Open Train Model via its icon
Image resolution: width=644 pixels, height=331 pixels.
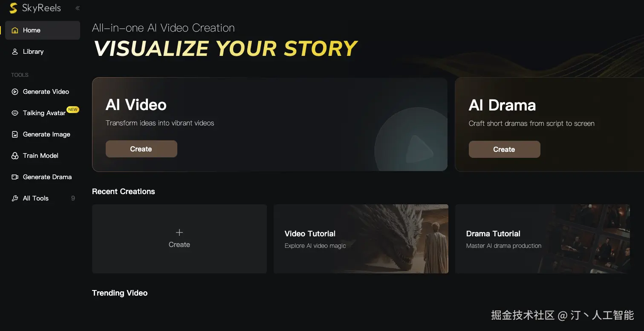[x=15, y=156]
